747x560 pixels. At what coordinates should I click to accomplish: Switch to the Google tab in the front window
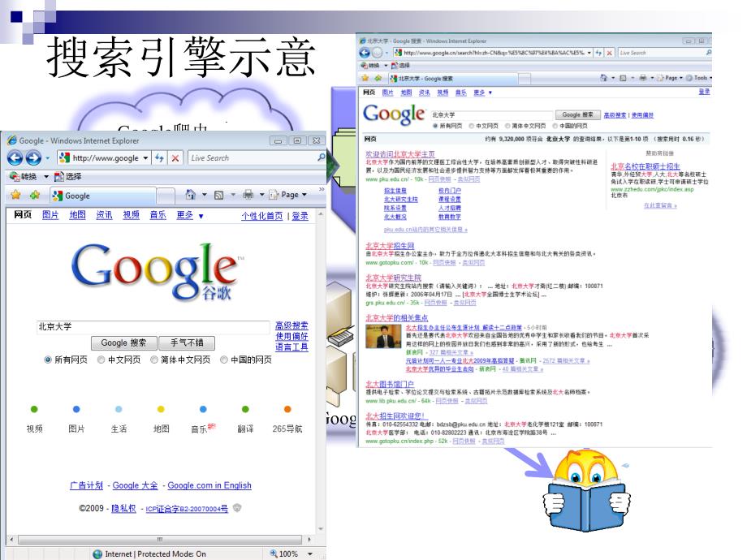tap(103, 196)
